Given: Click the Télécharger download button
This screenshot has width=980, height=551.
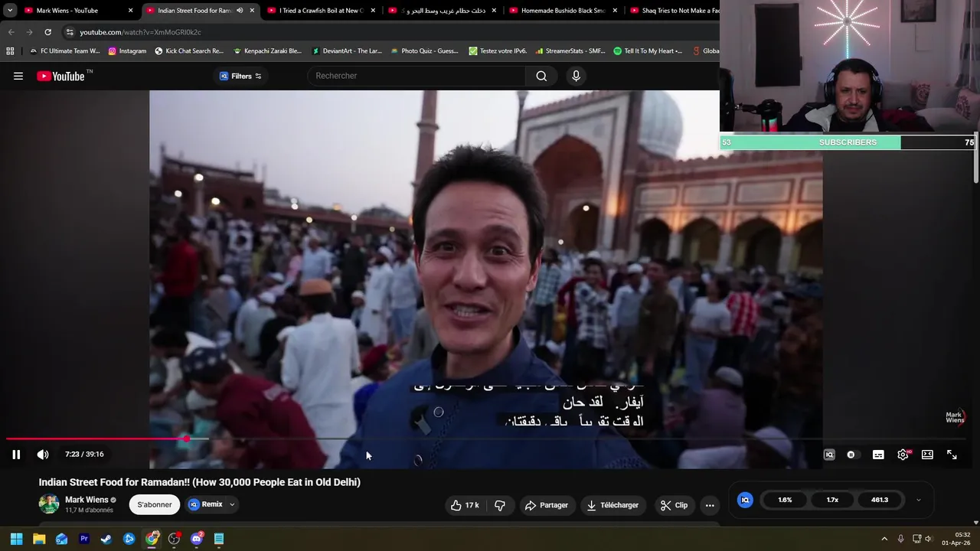Looking at the screenshot, I should pyautogui.click(x=612, y=505).
